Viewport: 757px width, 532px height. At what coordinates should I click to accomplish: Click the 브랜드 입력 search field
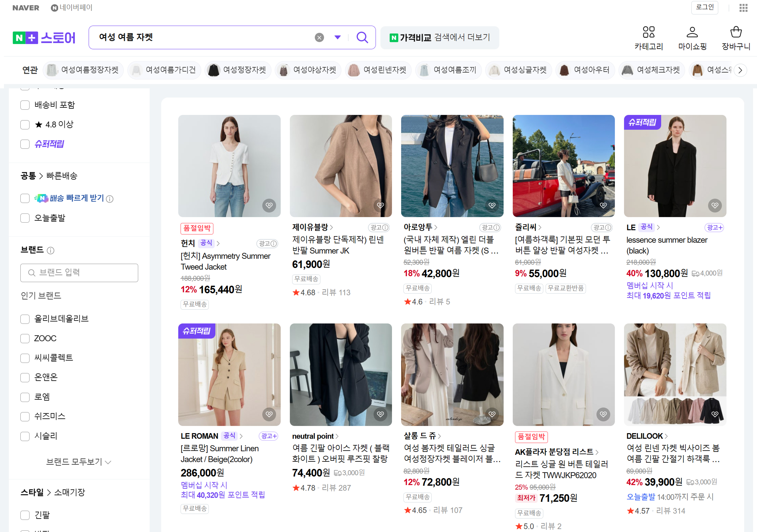point(79,273)
